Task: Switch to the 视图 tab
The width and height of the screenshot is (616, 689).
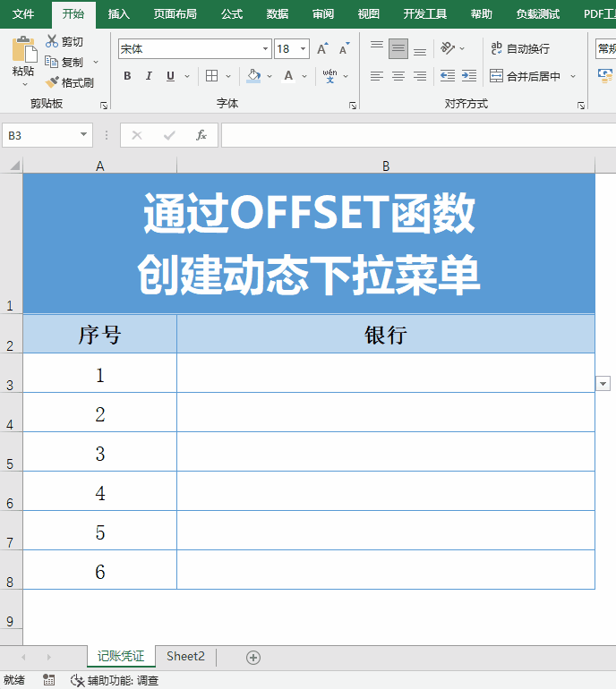Action: tap(369, 14)
